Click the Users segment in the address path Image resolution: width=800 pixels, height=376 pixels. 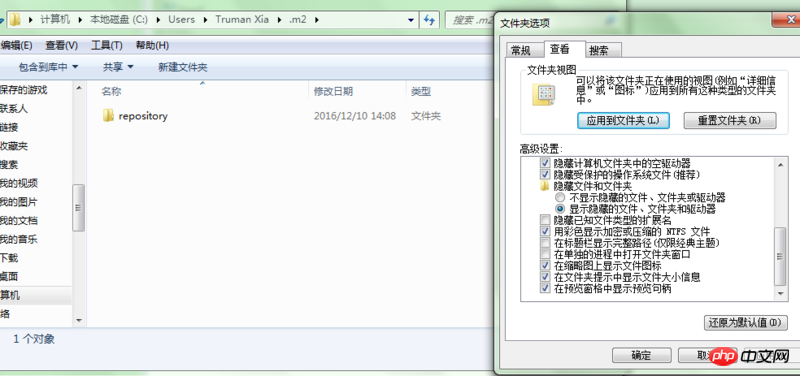182,20
